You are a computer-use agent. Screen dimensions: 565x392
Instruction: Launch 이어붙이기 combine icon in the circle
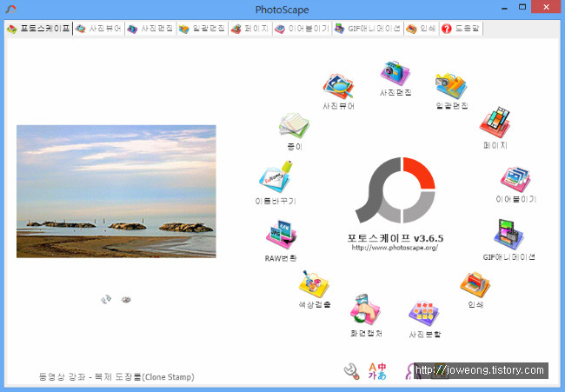point(515,179)
